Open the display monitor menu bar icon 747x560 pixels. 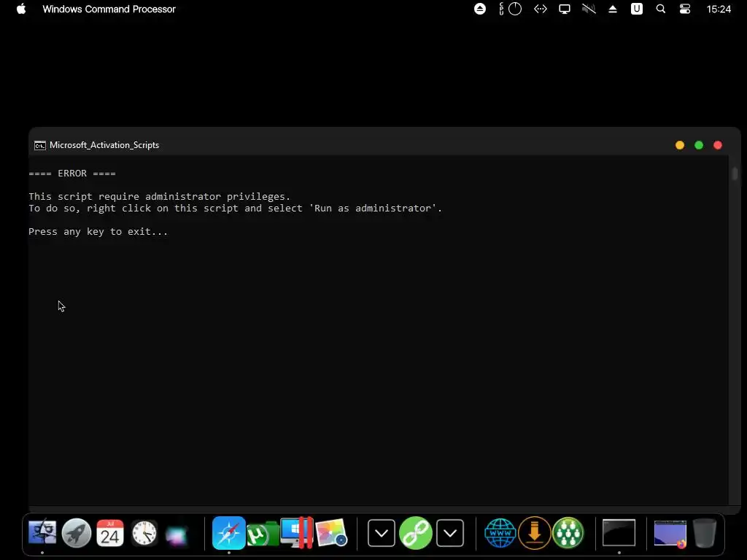(x=565, y=9)
